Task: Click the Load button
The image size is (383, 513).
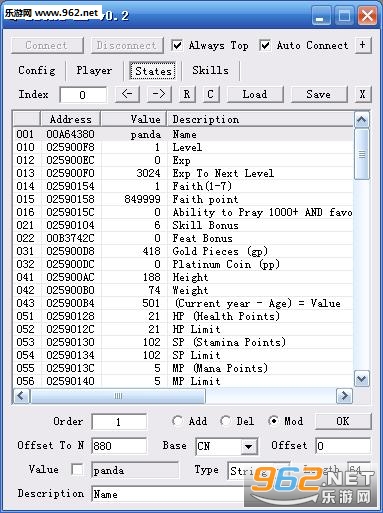Action: click(255, 94)
